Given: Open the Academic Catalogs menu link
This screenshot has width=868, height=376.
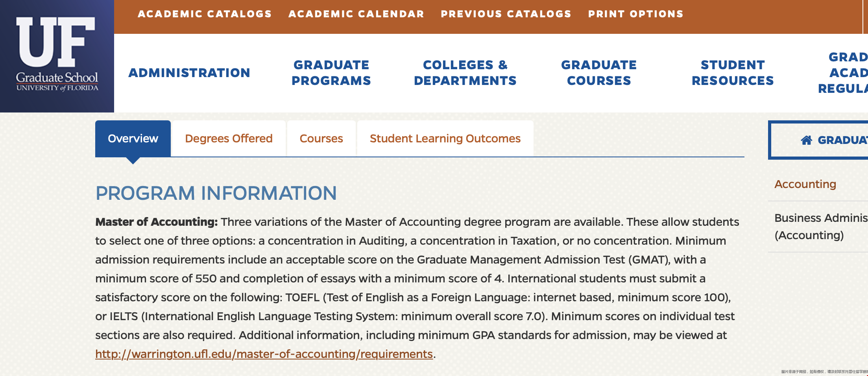Looking at the screenshot, I should (205, 14).
